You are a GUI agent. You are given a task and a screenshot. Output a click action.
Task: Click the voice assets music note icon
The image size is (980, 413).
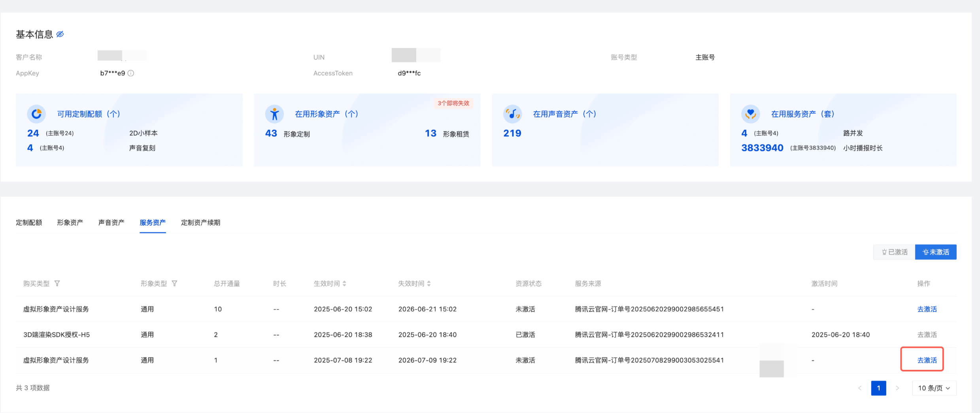[512, 114]
